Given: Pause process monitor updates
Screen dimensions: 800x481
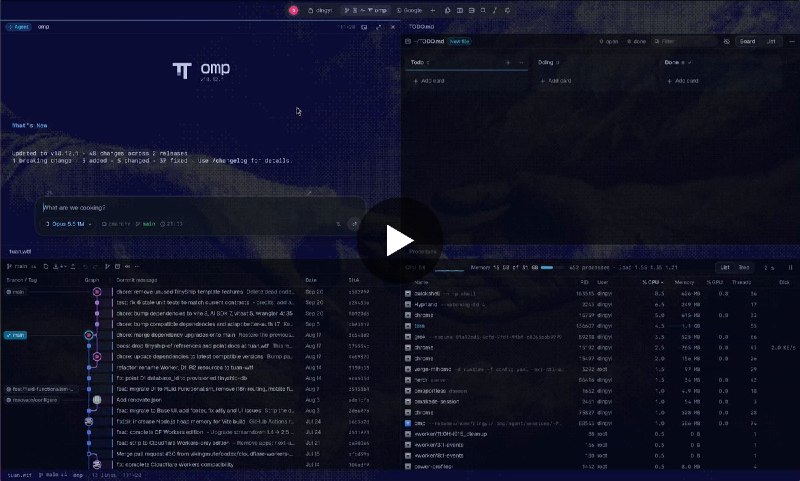Looking at the screenshot, I should pyautogui.click(x=790, y=267).
